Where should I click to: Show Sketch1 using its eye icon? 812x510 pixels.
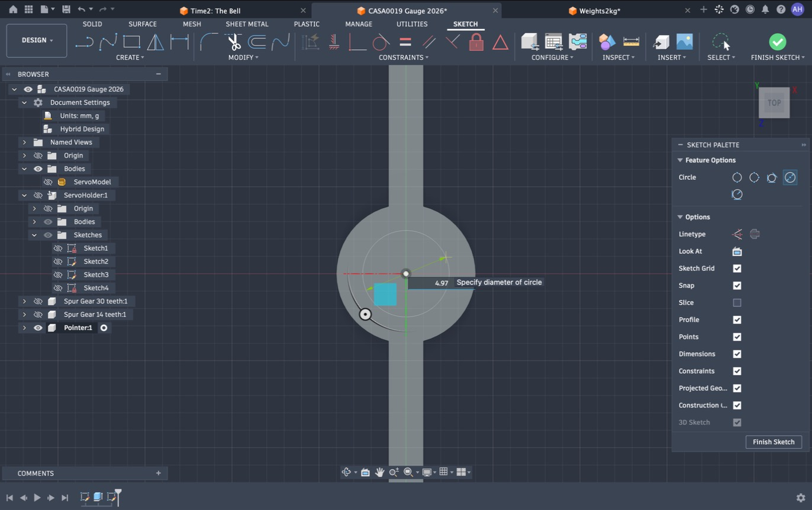tap(58, 248)
